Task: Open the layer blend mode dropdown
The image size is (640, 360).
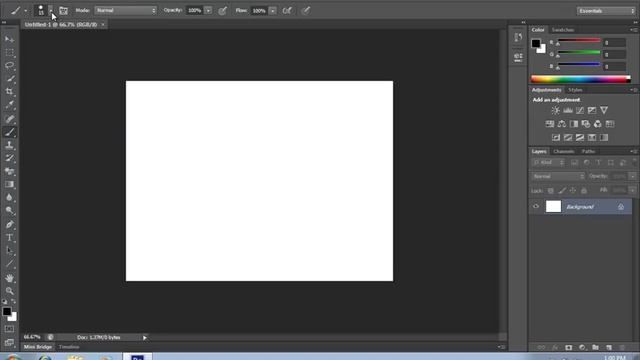Action: click(558, 176)
